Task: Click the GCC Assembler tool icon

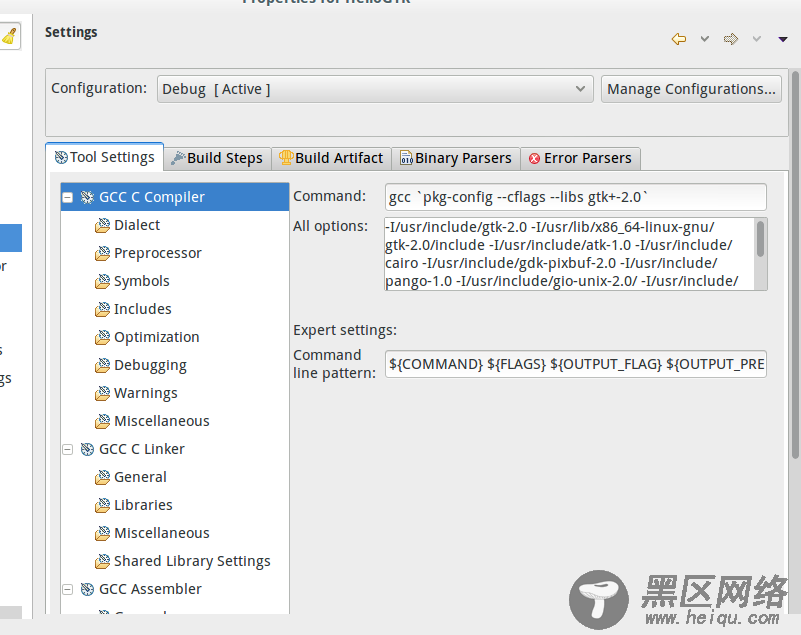Action: click(x=87, y=590)
